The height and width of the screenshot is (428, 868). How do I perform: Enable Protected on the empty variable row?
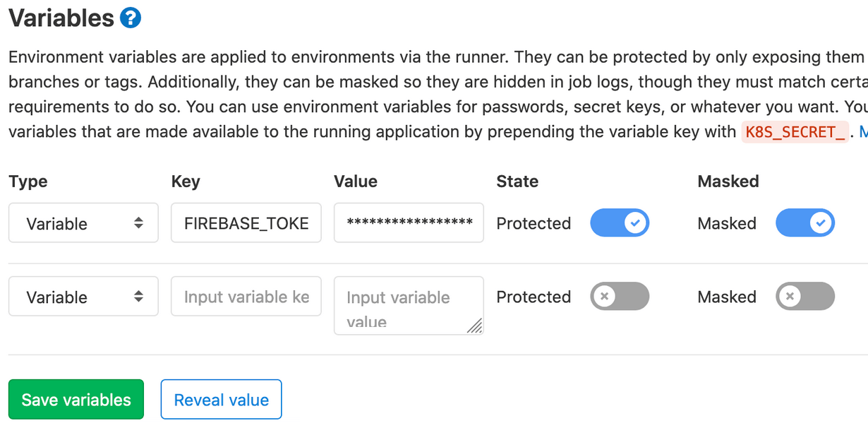click(x=620, y=297)
